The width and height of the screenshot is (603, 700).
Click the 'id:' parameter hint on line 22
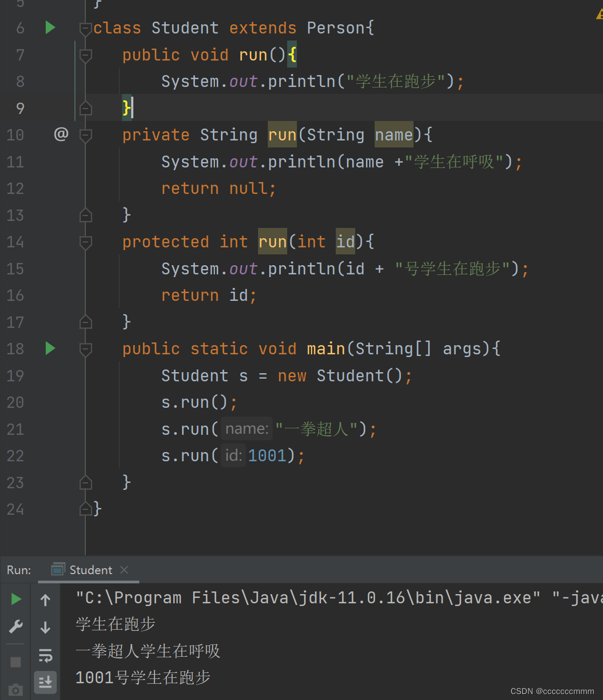coord(233,455)
